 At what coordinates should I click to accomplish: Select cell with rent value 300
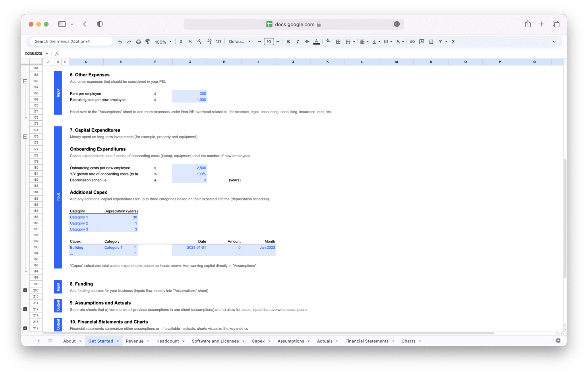189,94
